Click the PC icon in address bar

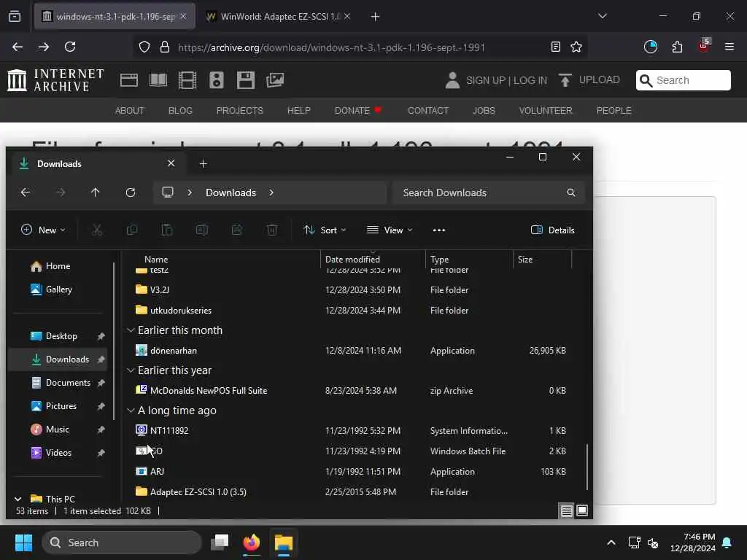[168, 192]
